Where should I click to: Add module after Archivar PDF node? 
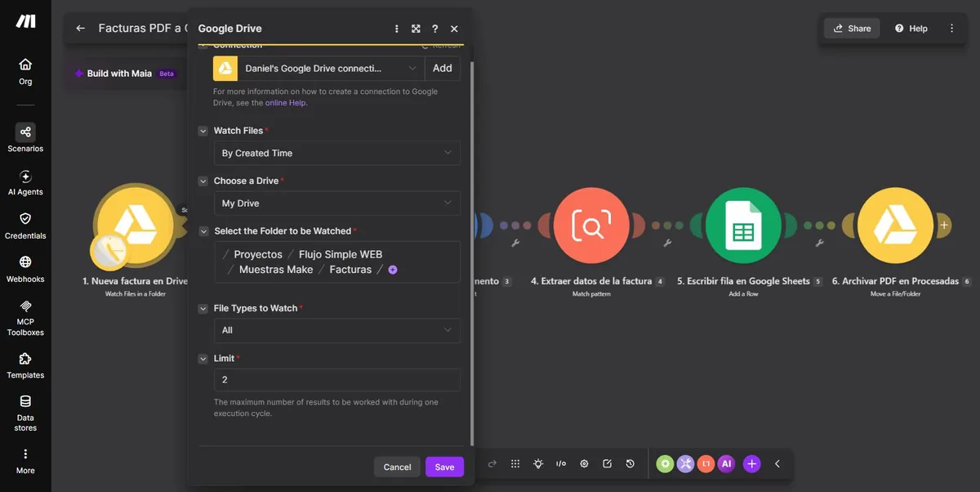[944, 225]
